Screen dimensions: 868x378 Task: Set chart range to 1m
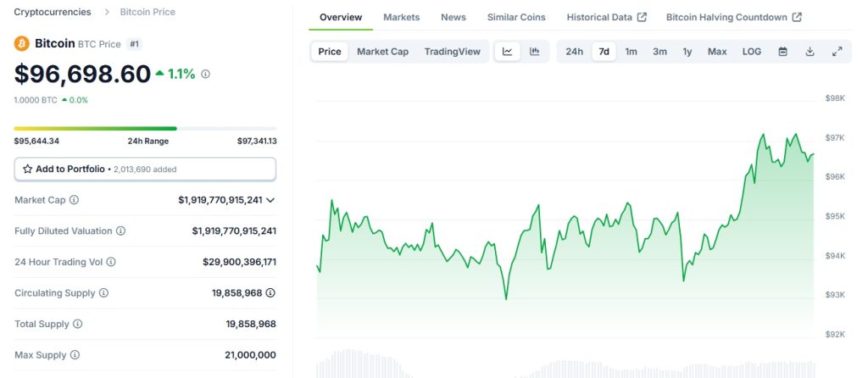[x=631, y=52]
